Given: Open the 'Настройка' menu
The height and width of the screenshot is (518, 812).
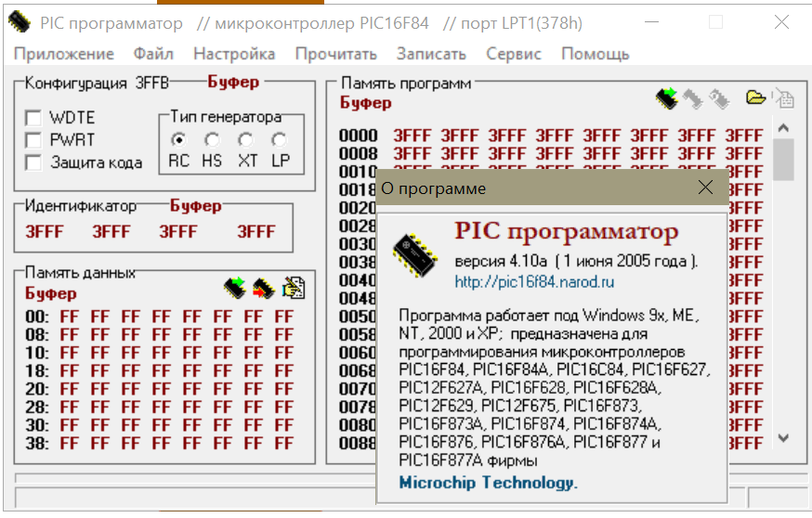Looking at the screenshot, I should (x=234, y=54).
